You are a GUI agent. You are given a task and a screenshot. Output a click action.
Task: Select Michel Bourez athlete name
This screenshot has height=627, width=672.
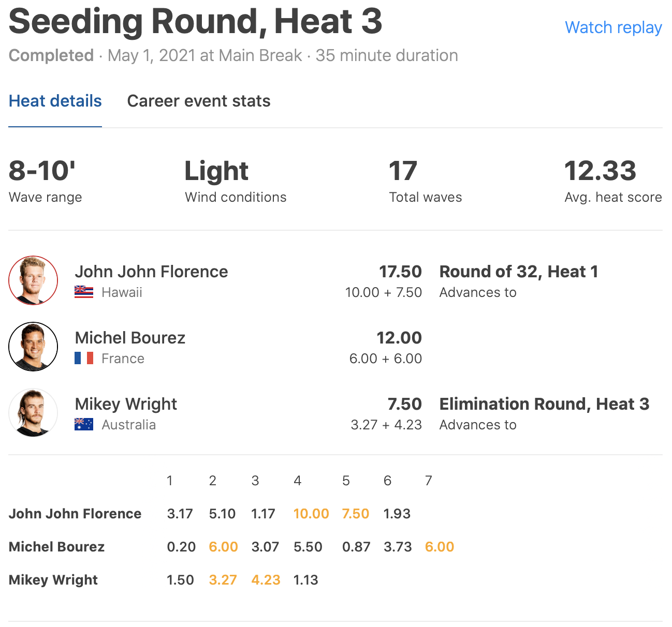point(130,338)
